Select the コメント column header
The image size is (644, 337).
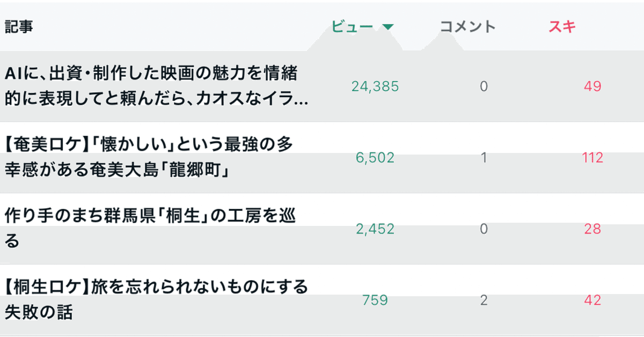click(467, 27)
